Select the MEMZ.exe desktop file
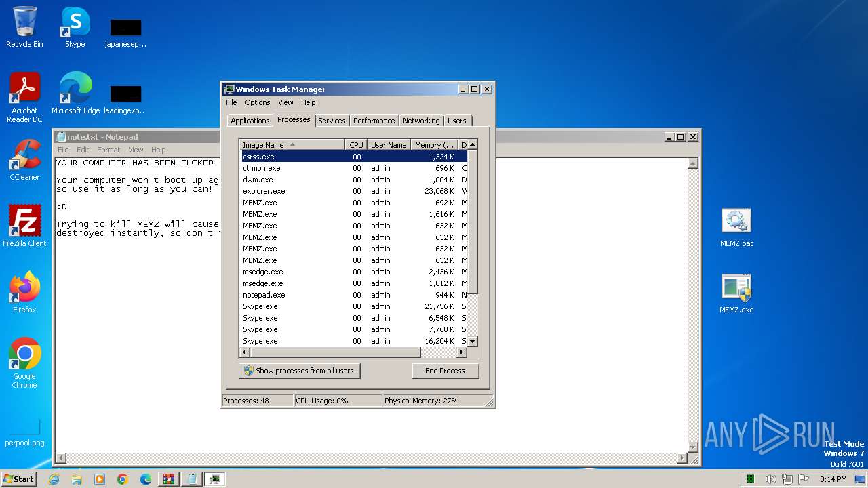The image size is (868, 488). click(x=736, y=294)
